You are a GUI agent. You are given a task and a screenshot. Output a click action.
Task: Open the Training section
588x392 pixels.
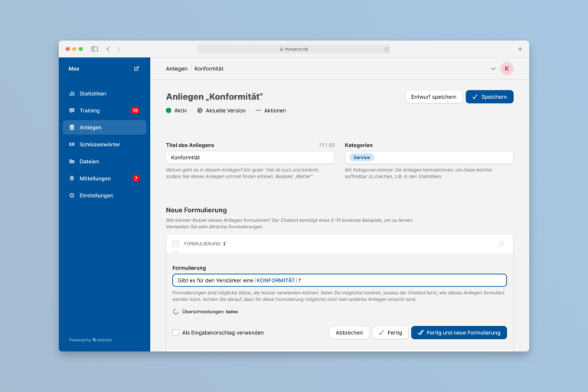point(104,110)
